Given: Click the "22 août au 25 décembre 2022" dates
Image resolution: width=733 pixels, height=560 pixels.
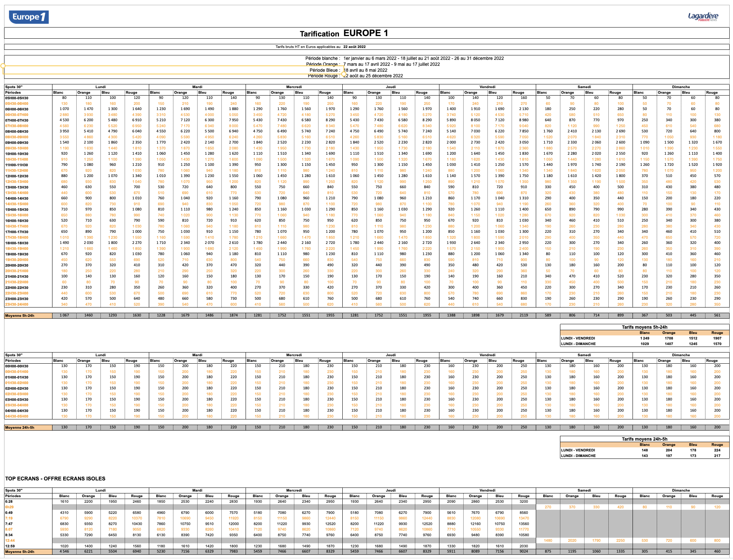Looking at the screenshot, I should click(x=373, y=76).
